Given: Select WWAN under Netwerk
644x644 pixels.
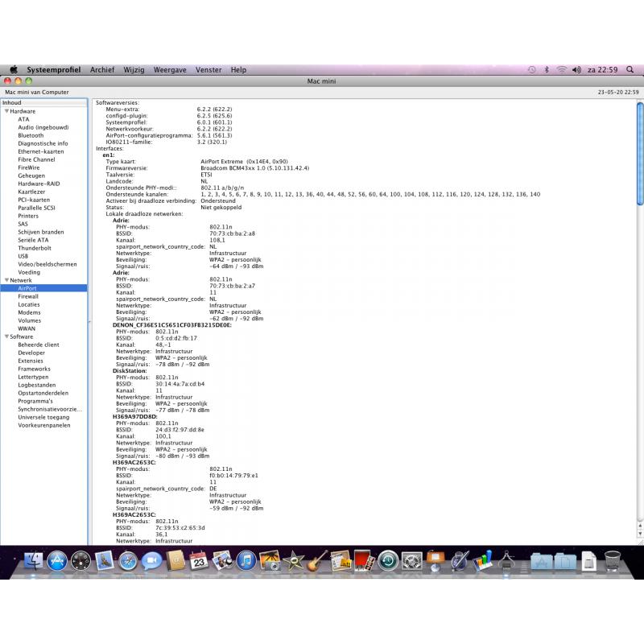Looking at the screenshot, I should (27, 328).
